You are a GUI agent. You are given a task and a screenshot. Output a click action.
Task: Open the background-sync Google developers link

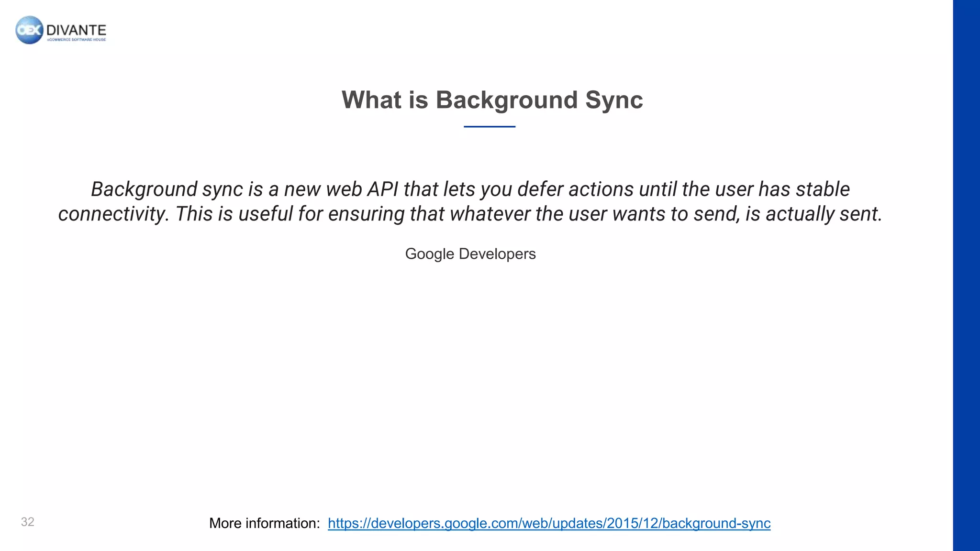(x=549, y=523)
